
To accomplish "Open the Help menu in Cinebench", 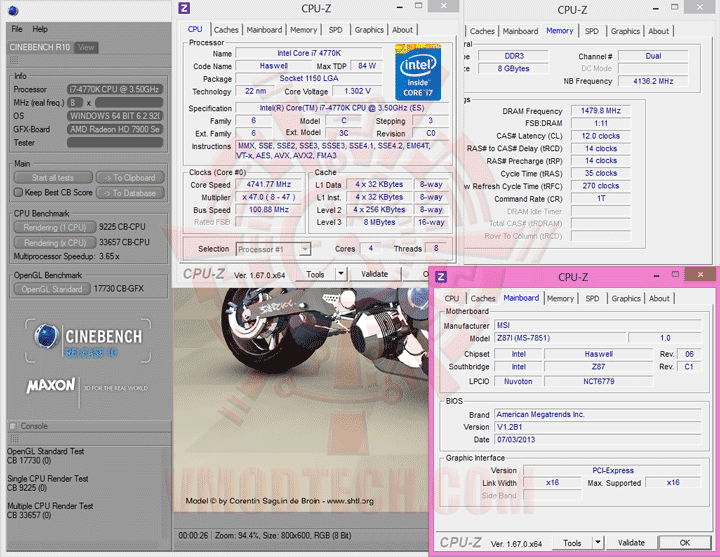I will pyautogui.click(x=40, y=29).
